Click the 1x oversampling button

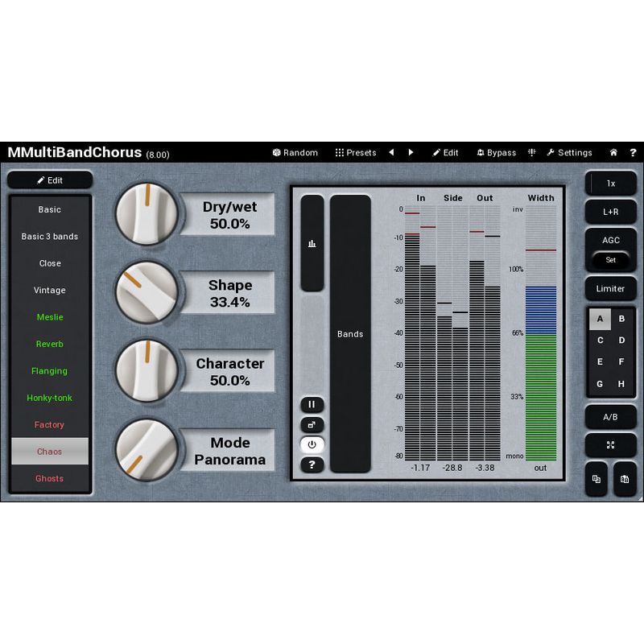611,184
